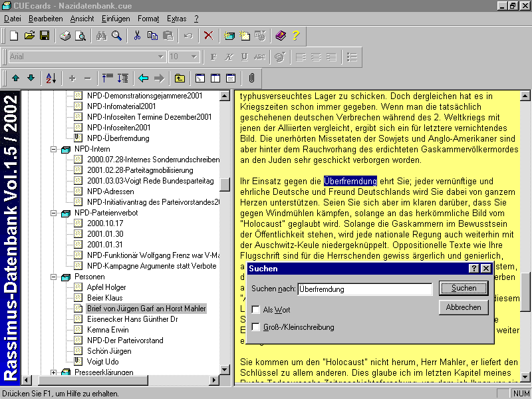Select the Apfel Holger entry

[x=106, y=287]
